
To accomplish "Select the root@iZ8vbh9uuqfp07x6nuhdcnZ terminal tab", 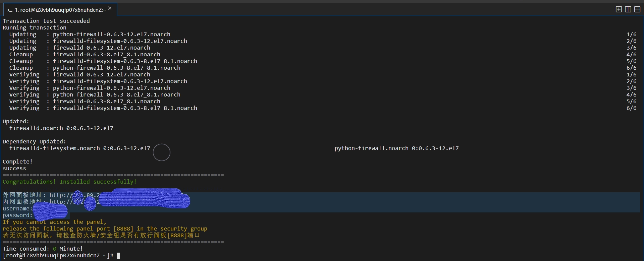I will [x=60, y=10].
